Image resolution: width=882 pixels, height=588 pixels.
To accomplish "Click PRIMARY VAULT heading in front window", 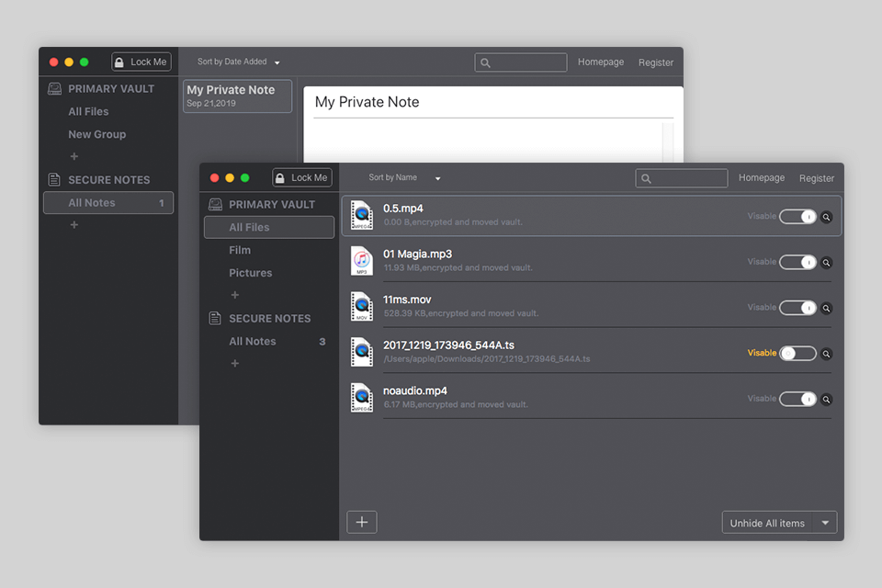I will pos(272,205).
